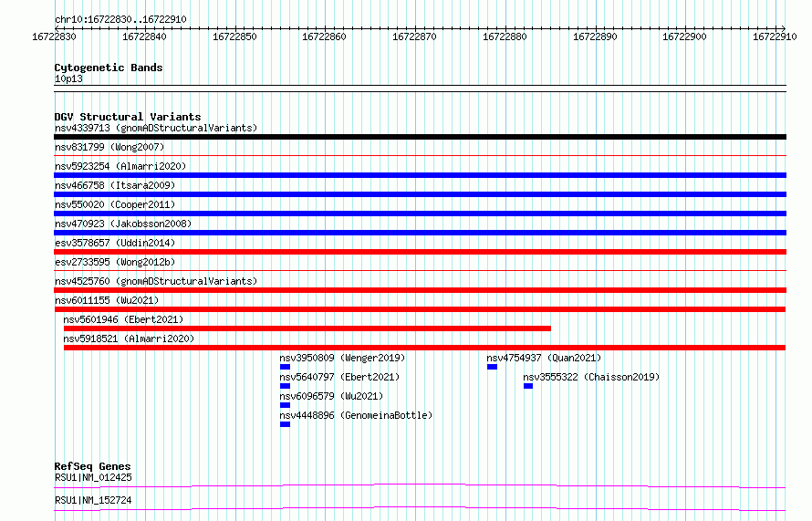Screen dimensions: 812x521
Task: Click ruler position 16722860
Action: point(324,36)
